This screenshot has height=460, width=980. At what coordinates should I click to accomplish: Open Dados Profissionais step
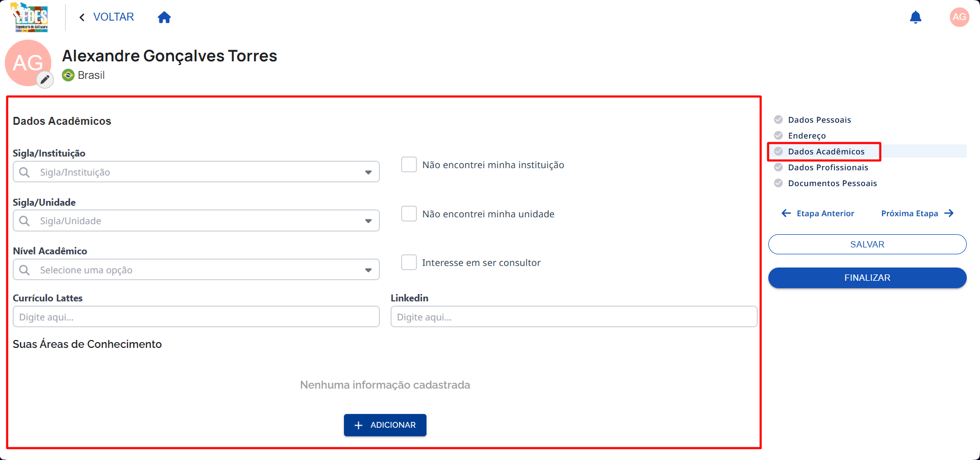point(828,167)
